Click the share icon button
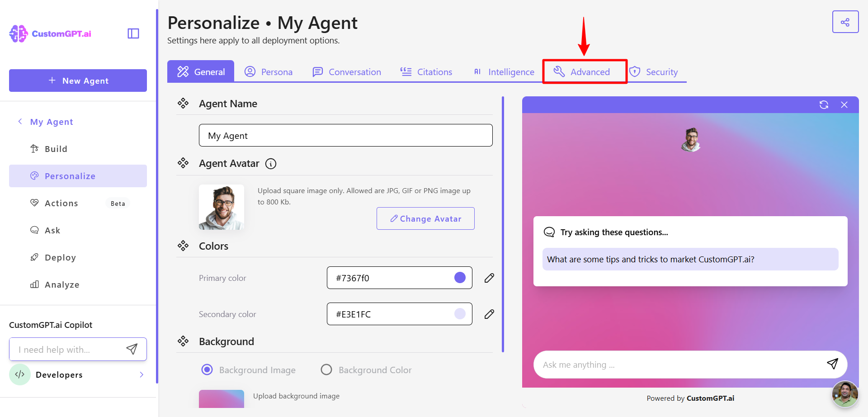 pyautogui.click(x=845, y=22)
